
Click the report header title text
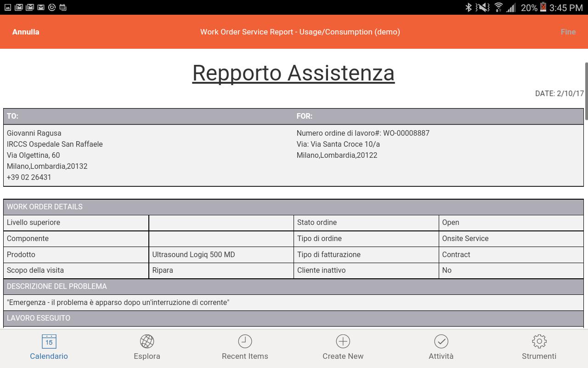300,32
